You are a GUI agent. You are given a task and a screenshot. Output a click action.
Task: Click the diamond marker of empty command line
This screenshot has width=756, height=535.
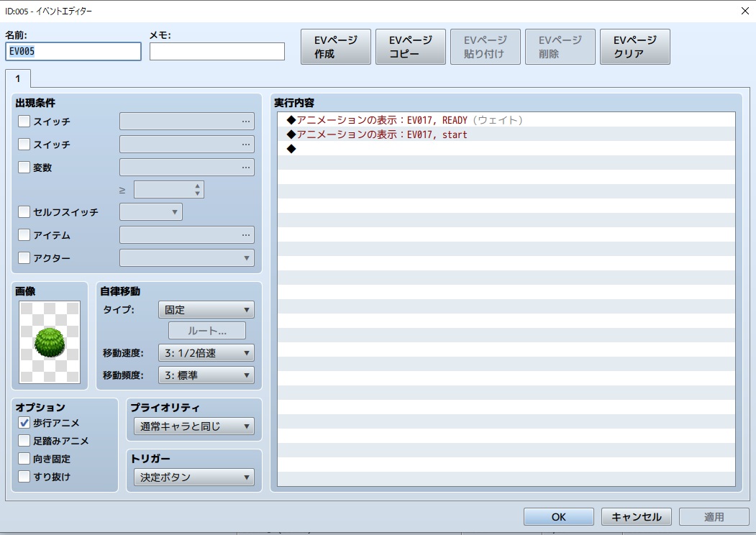(x=291, y=148)
